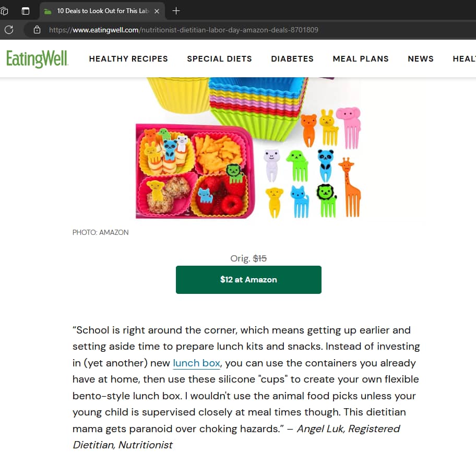Click the silicone cups product photo
The image size is (476, 463).
pos(248,148)
